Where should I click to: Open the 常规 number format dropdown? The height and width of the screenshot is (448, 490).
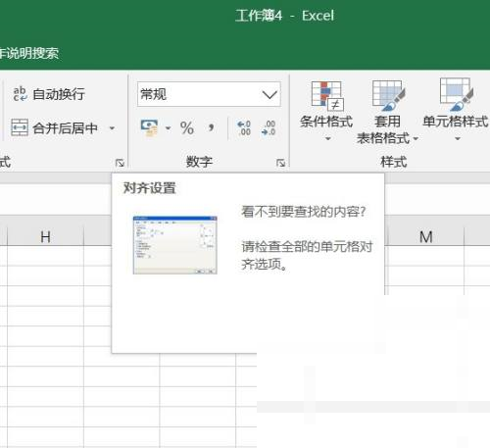click(x=209, y=94)
